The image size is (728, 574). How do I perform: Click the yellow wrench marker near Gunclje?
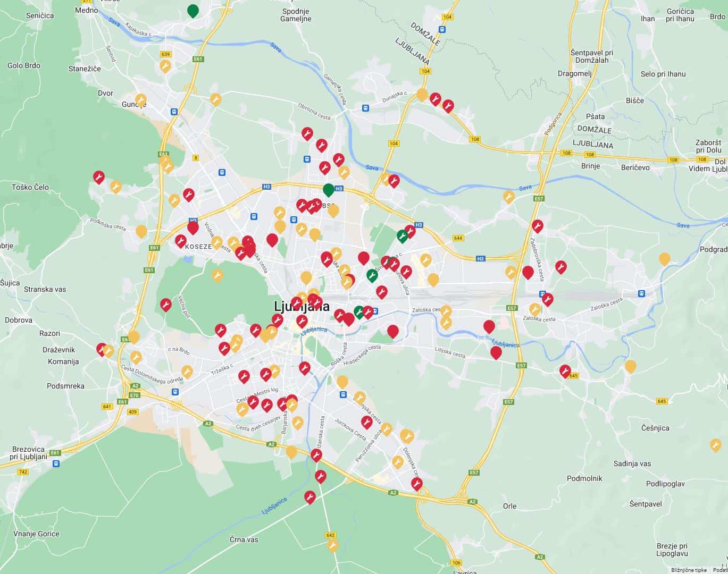click(140, 99)
